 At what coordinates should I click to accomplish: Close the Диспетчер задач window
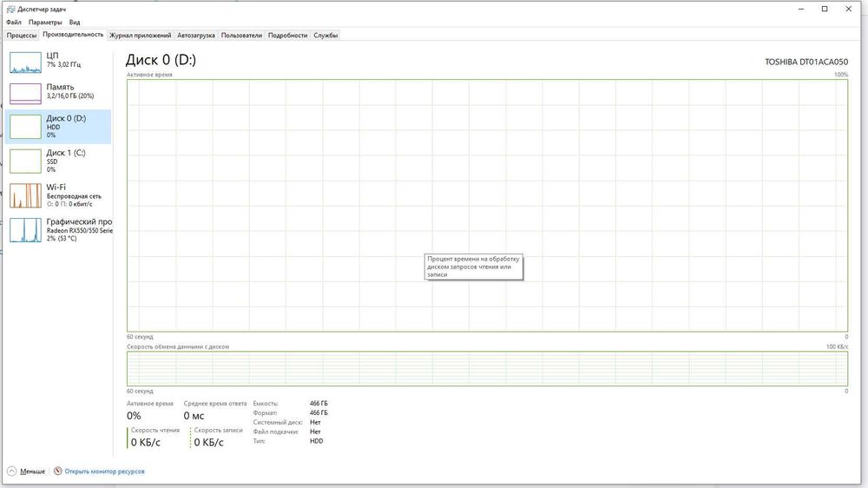(x=849, y=9)
